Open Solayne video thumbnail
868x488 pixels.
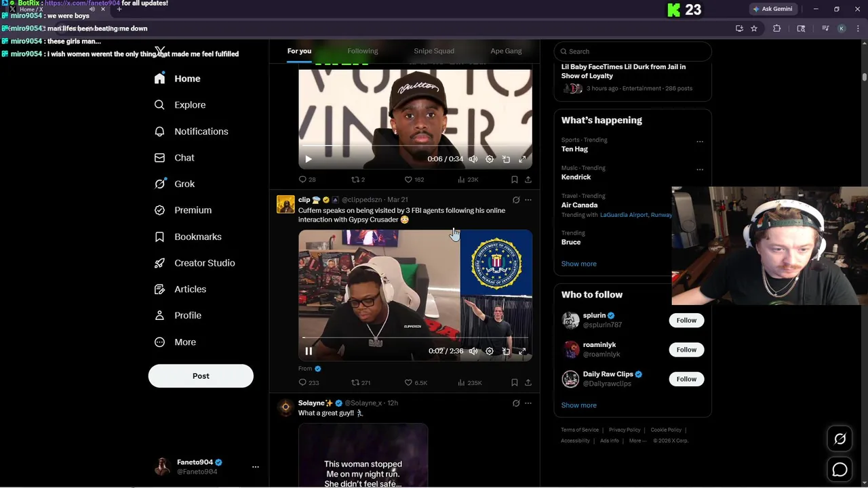point(363,455)
